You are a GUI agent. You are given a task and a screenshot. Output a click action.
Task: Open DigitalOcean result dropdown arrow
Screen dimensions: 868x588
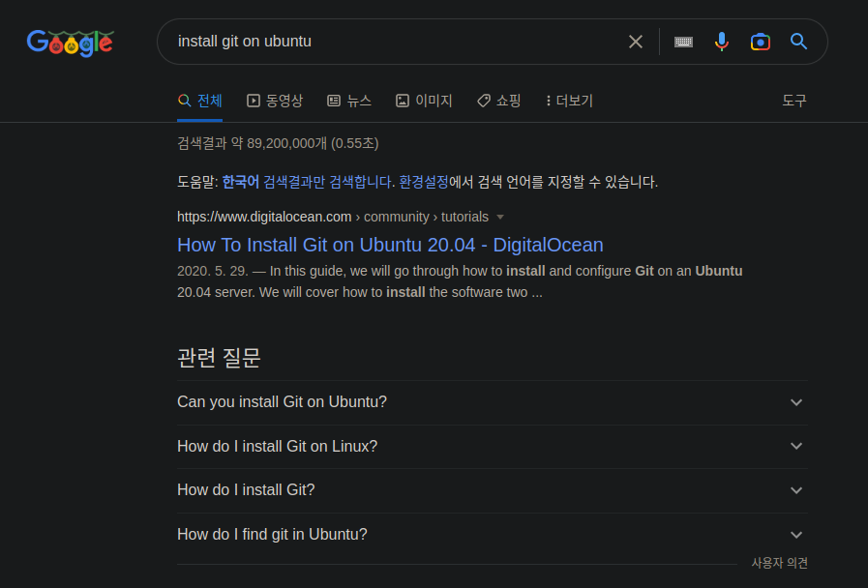pyautogui.click(x=500, y=217)
